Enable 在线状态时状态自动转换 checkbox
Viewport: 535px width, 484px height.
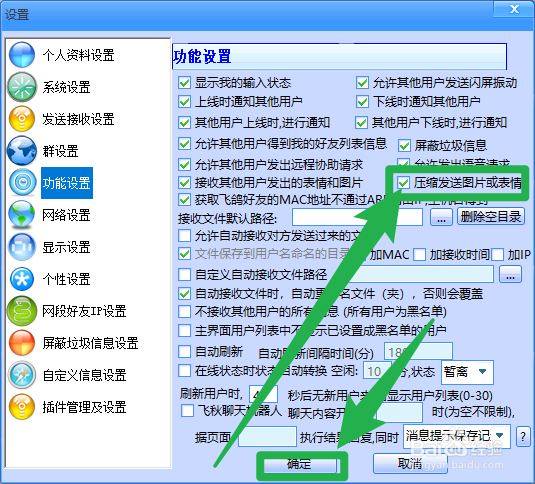tap(184, 370)
